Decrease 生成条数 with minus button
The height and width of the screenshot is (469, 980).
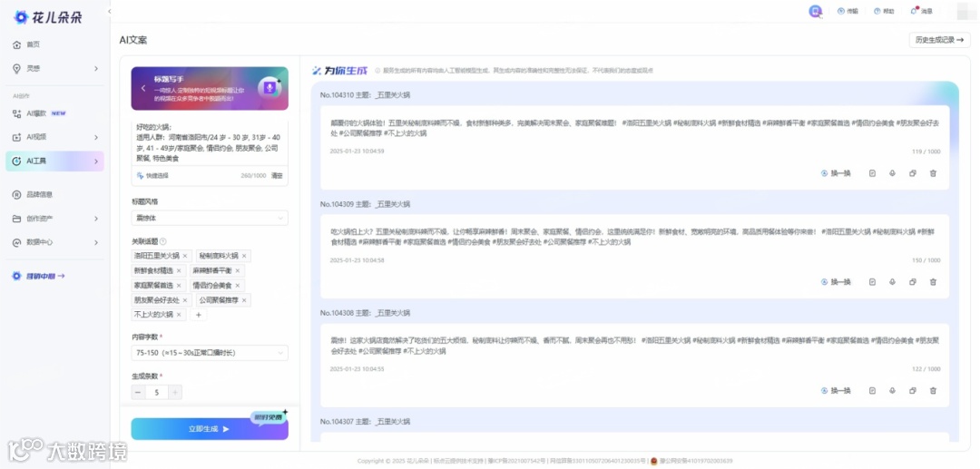pyautogui.click(x=138, y=392)
